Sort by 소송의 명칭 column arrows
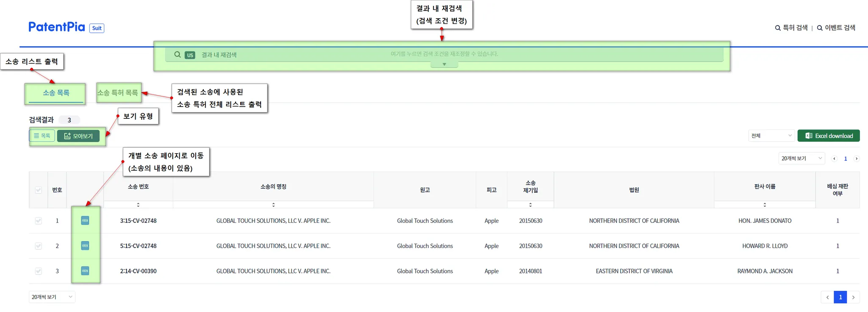This screenshot has height=312, width=868. (x=273, y=205)
